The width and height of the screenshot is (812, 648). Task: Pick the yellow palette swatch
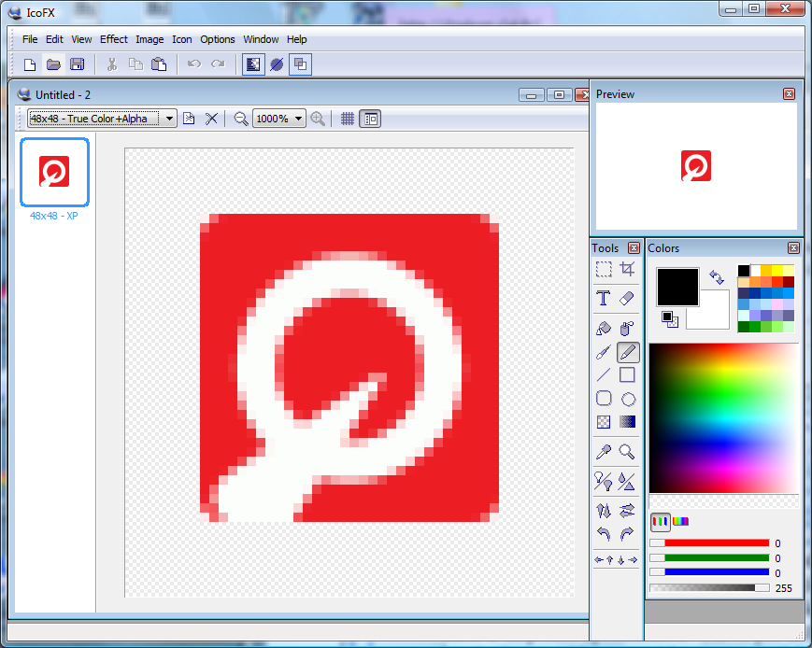tap(777, 271)
